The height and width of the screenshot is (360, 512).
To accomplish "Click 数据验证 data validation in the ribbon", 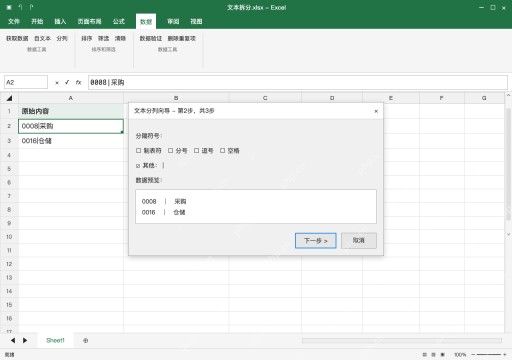I will [x=151, y=39].
